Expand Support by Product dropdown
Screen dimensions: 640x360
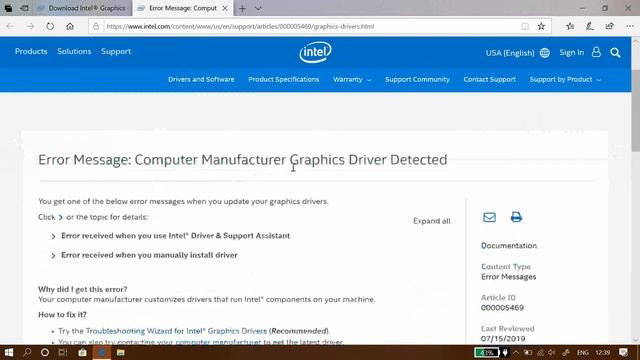[565, 80]
